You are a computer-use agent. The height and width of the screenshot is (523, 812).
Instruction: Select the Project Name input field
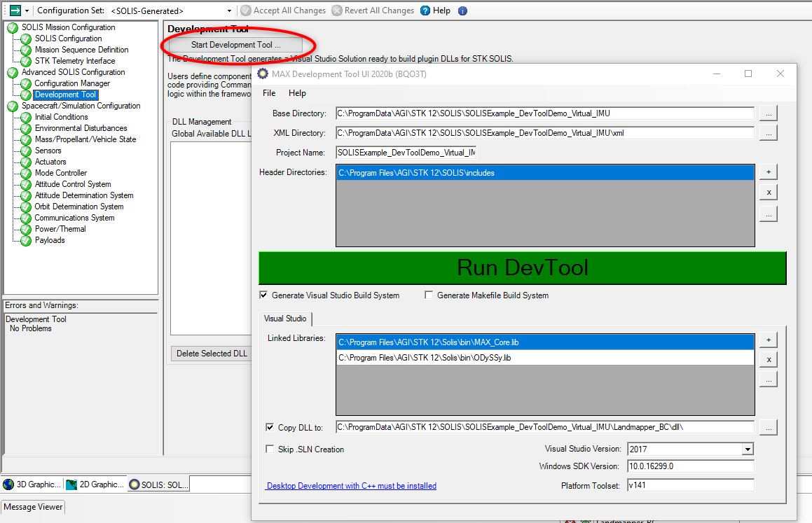(x=405, y=152)
